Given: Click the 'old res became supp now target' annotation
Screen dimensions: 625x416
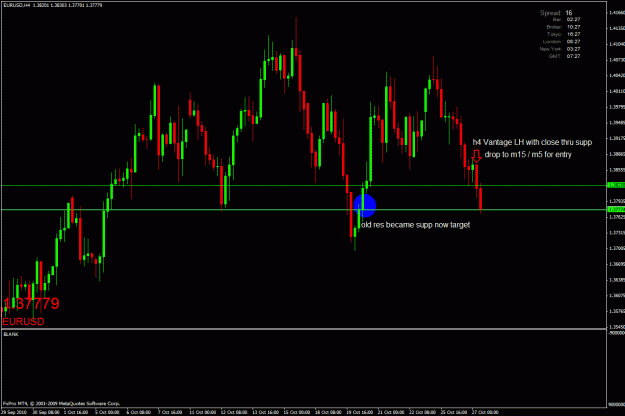Looking at the screenshot, I should (x=416, y=225).
